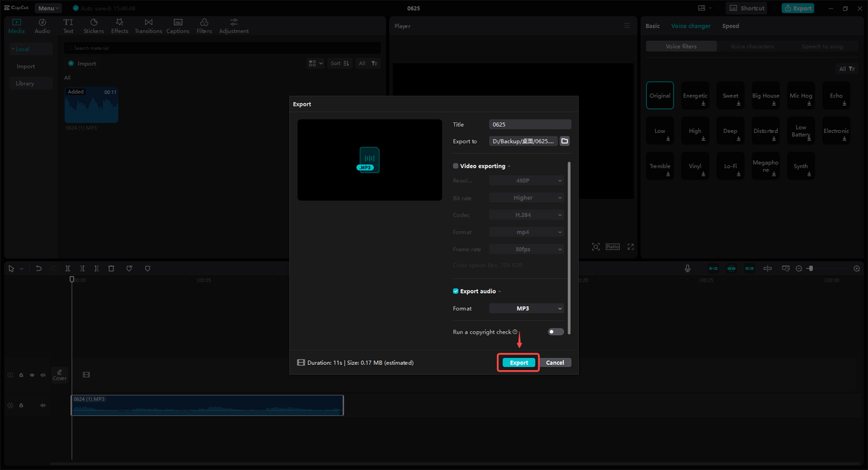Image resolution: width=868 pixels, height=470 pixels.
Task: Tick the Video exporting checkbox
Action: pyautogui.click(x=456, y=166)
